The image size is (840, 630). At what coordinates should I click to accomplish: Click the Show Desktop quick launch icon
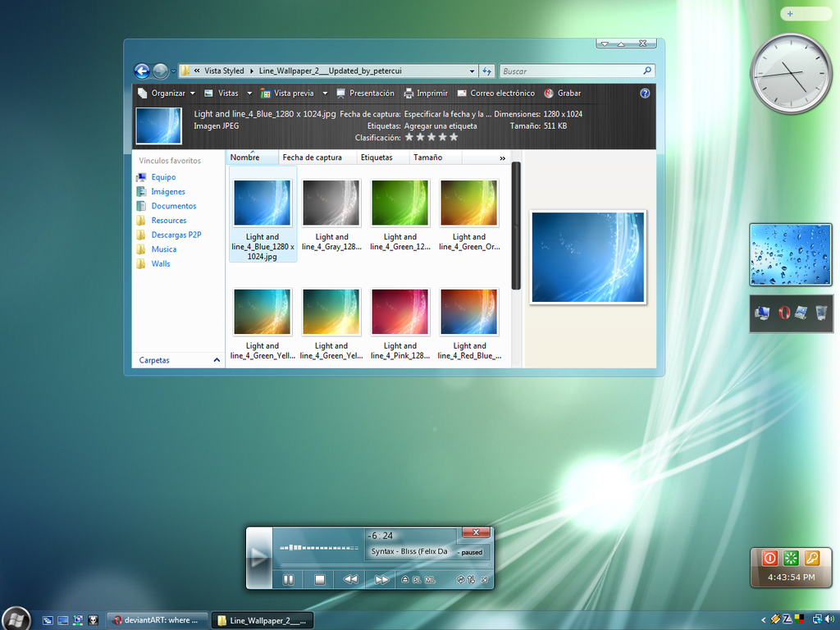tap(62, 620)
